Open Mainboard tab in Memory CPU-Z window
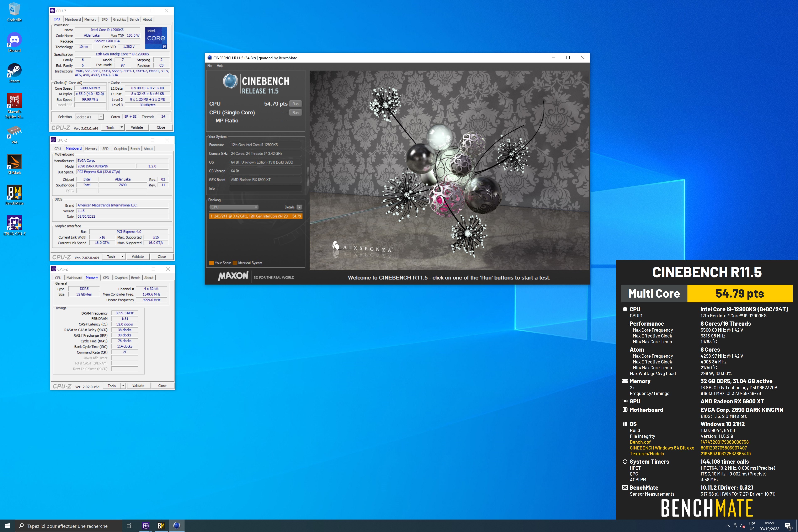The height and width of the screenshot is (532, 798). (74, 278)
